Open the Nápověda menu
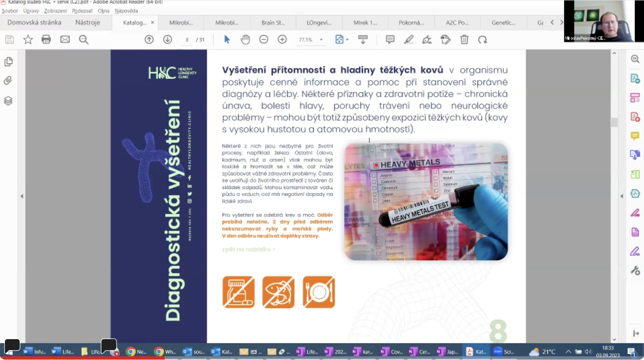Screen dimensions: 644x360 (126, 11)
